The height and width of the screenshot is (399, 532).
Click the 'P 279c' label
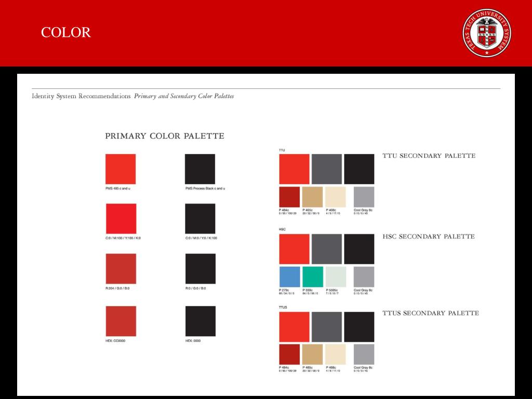pos(284,290)
